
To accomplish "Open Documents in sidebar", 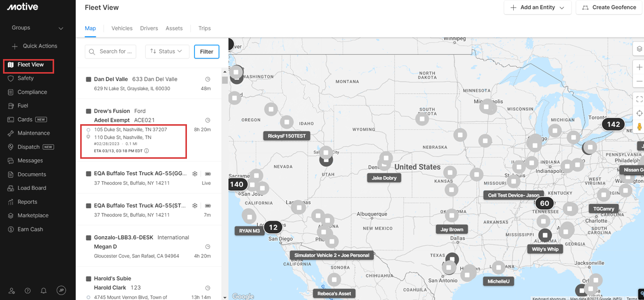I will (x=28, y=175).
